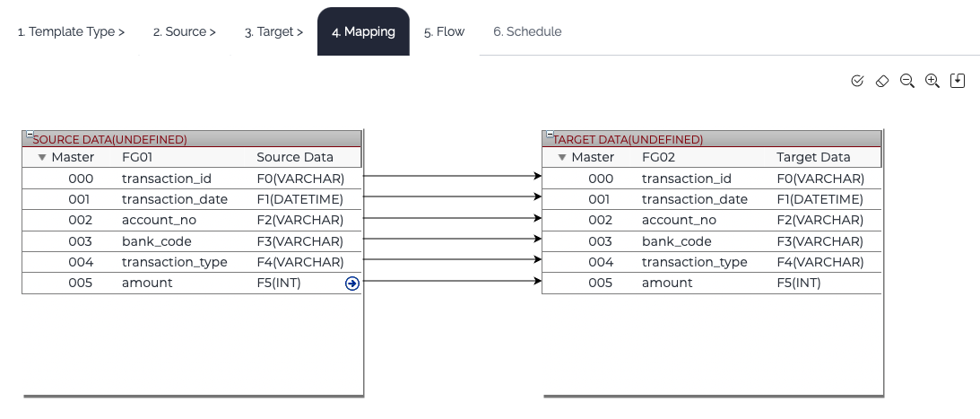
Task: Switch to the 2. Source tab
Action: [184, 31]
